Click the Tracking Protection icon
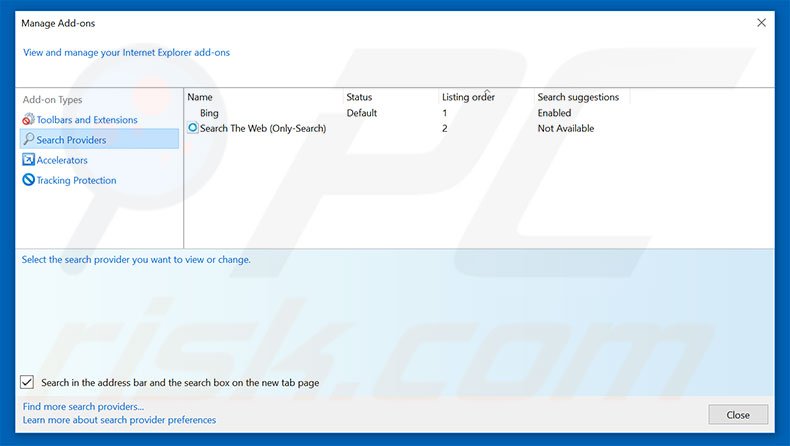Image resolution: width=790 pixels, height=446 pixels. click(28, 180)
